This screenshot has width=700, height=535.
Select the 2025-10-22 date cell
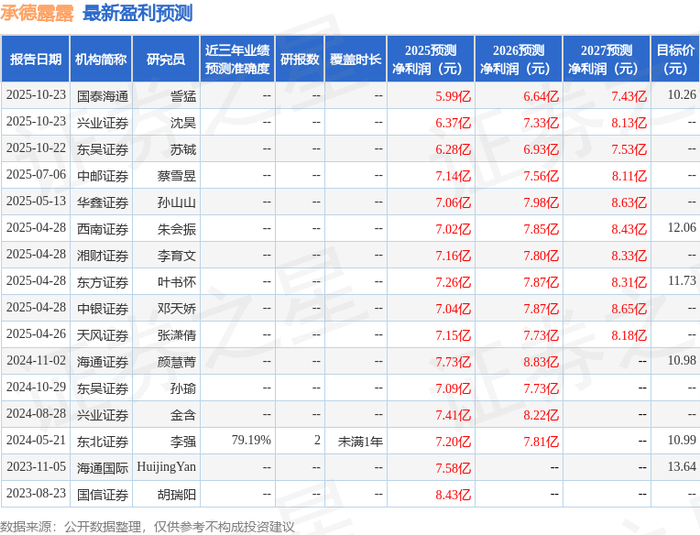(36, 148)
